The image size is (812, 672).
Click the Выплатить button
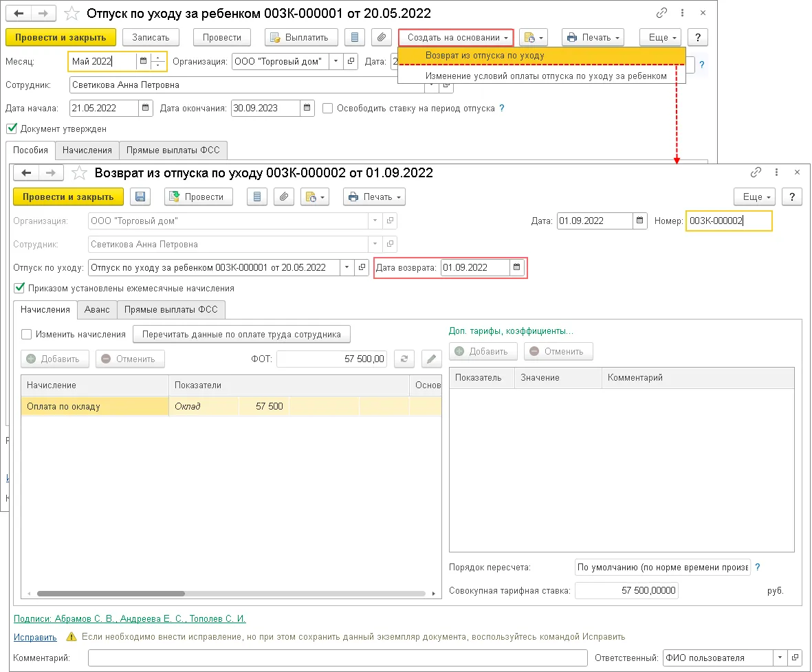pyautogui.click(x=301, y=37)
